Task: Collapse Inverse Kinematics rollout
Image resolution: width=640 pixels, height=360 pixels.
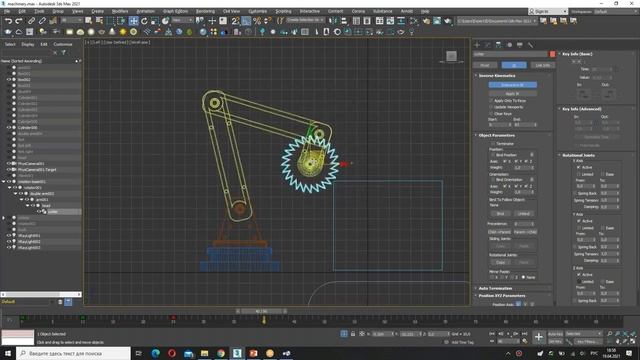Action: (497, 76)
